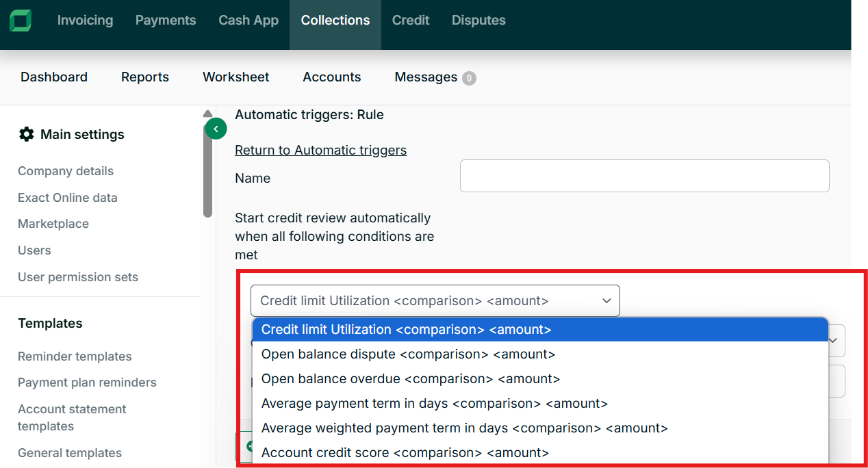
Task: Click the Main settings gear icon
Action: (26, 134)
